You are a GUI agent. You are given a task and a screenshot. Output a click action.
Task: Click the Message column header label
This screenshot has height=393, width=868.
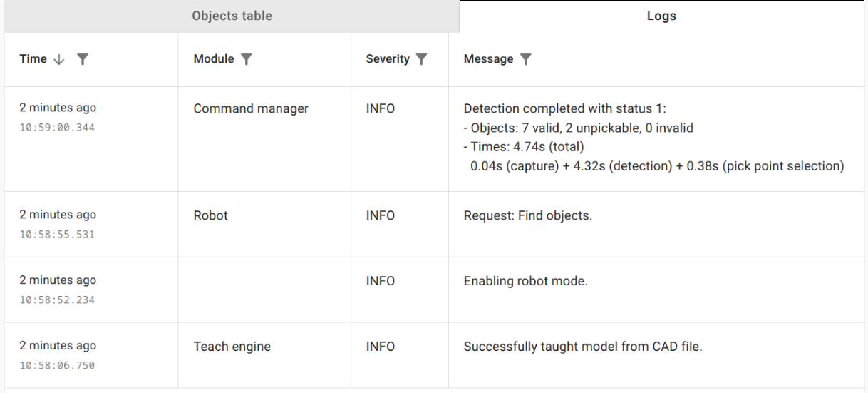[488, 59]
